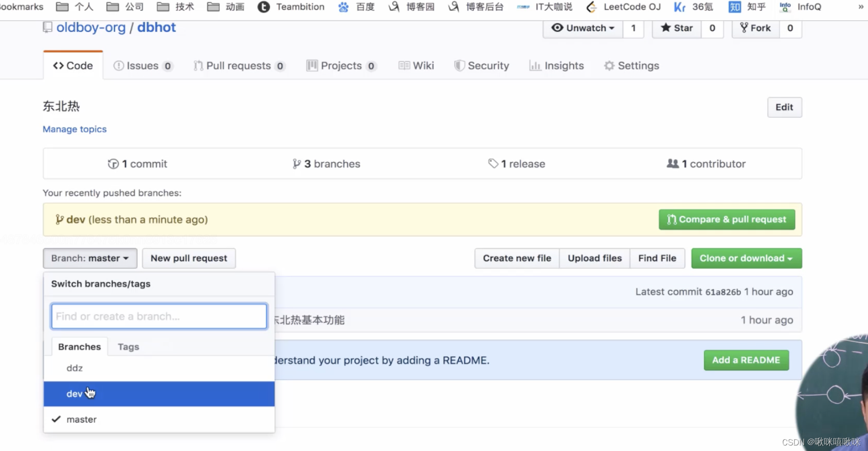Open Manage topics link
Image resolution: width=868 pixels, height=451 pixels.
pyautogui.click(x=74, y=129)
